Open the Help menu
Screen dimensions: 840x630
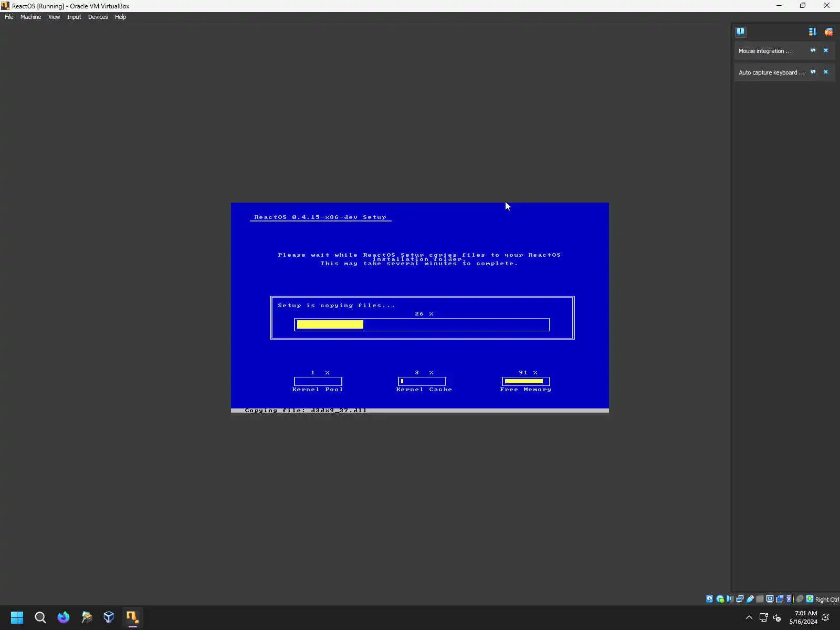[x=120, y=17]
